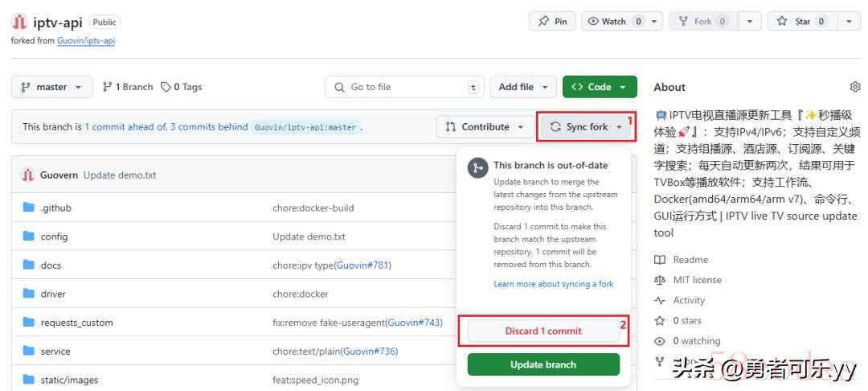This screenshot has width=868, height=391.
Task: Open the service folder
Action: [x=55, y=351]
